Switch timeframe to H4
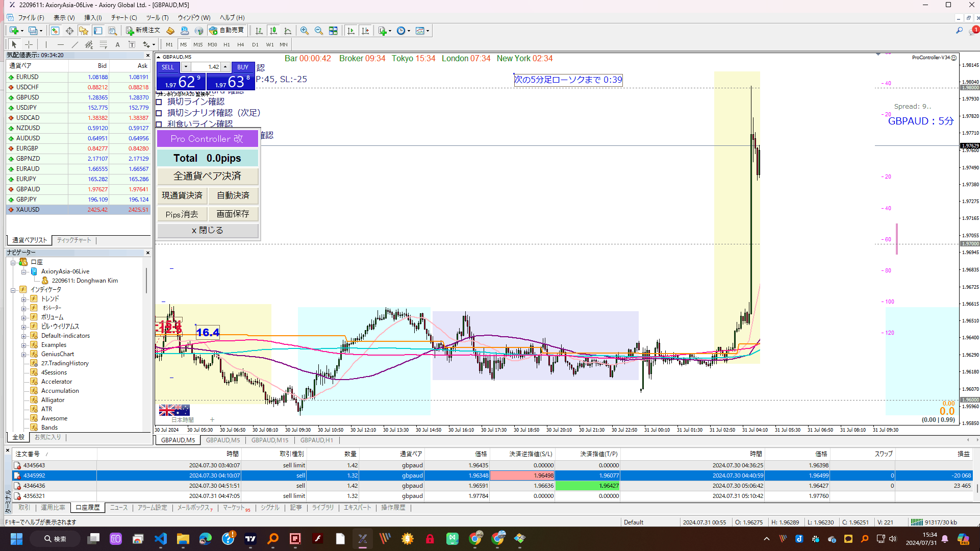The image size is (980, 551). pos(241,44)
